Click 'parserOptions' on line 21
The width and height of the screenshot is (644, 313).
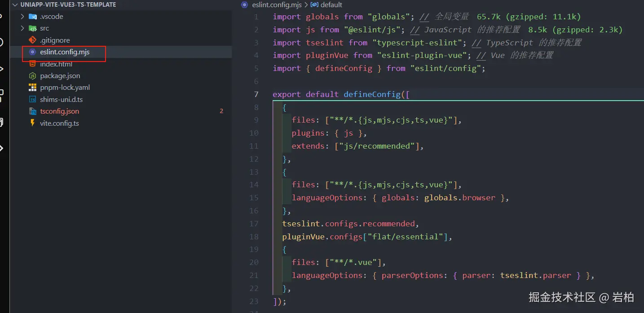412,275
